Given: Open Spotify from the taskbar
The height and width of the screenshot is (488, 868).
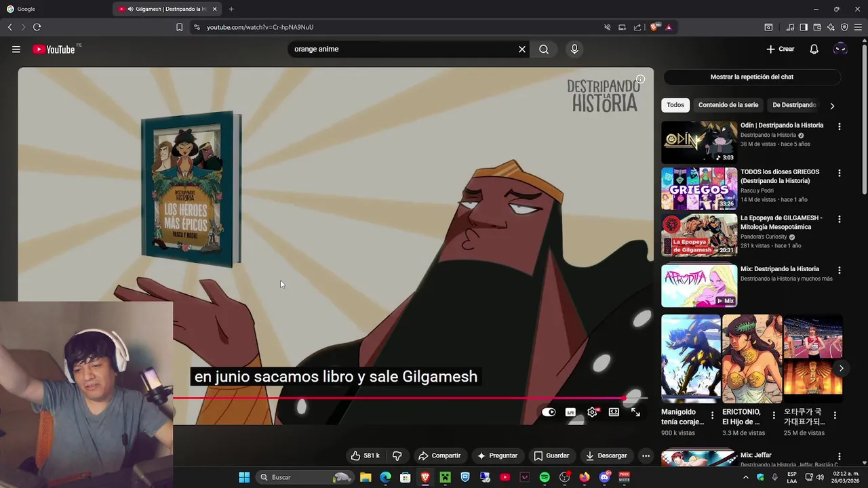Looking at the screenshot, I should tap(545, 477).
